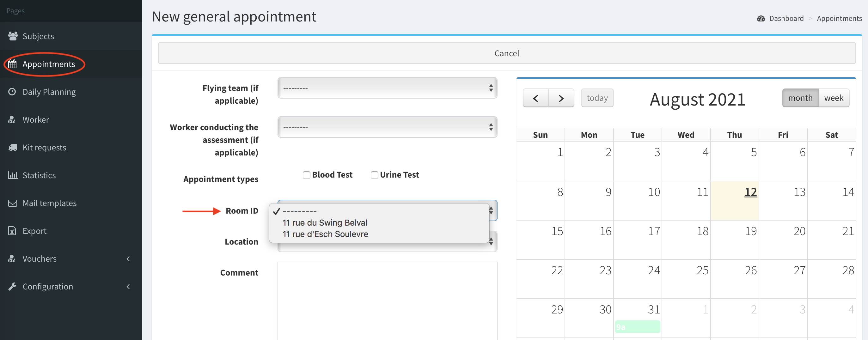Screen dimensions: 868x340
Task: Open the Worker conducting assessment dropdown
Action: [x=387, y=127]
